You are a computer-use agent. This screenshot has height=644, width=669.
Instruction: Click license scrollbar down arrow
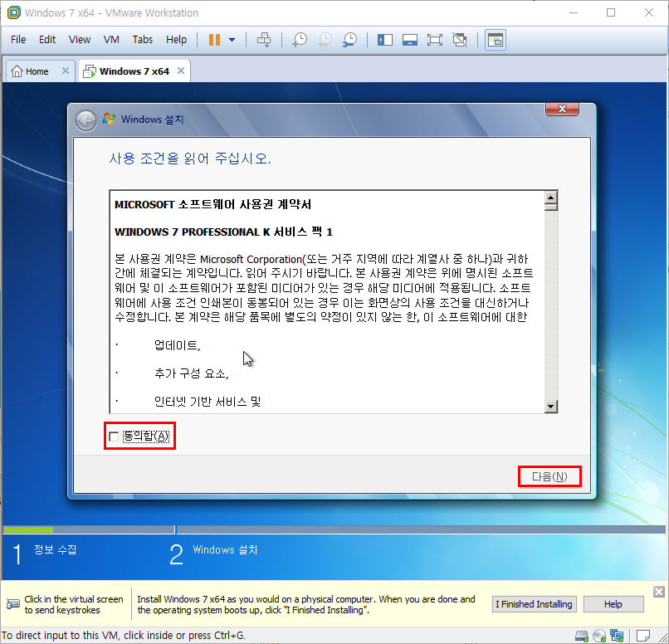551,407
